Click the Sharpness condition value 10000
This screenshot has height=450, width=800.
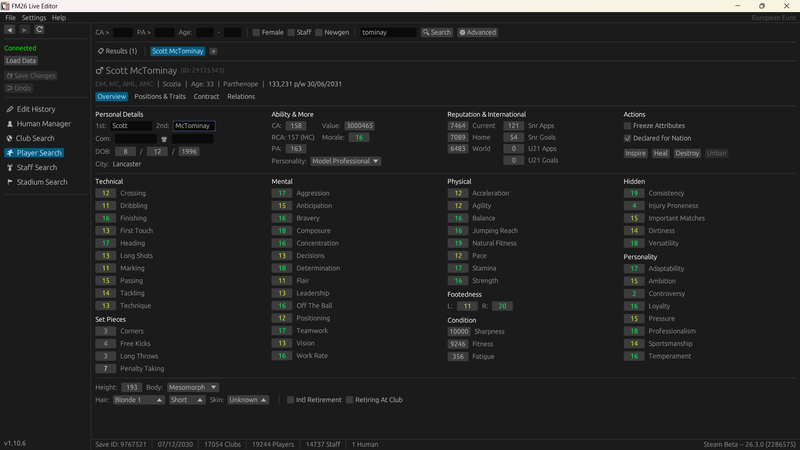458,332
